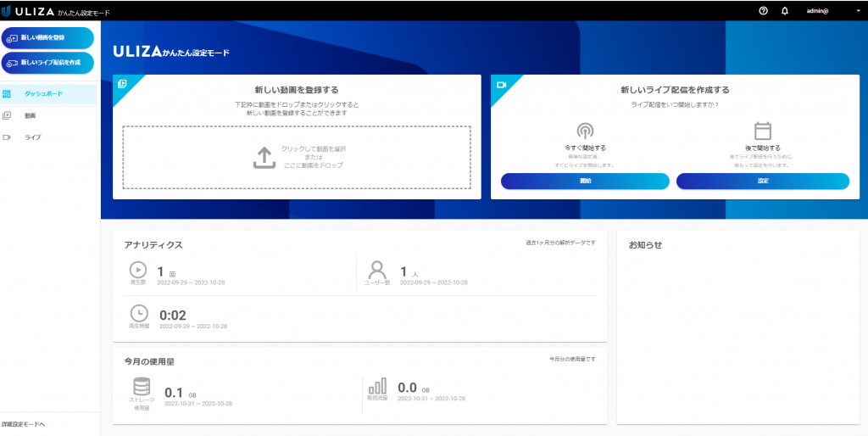
Task: Click the ユーザー数 person icon
Action: [377, 270]
